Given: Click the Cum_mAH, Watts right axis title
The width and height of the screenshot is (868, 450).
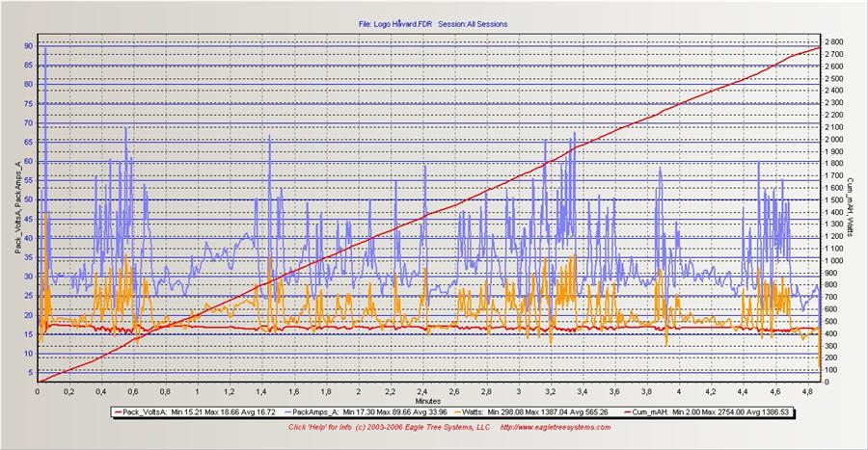Looking at the screenshot, I should point(853,208).
